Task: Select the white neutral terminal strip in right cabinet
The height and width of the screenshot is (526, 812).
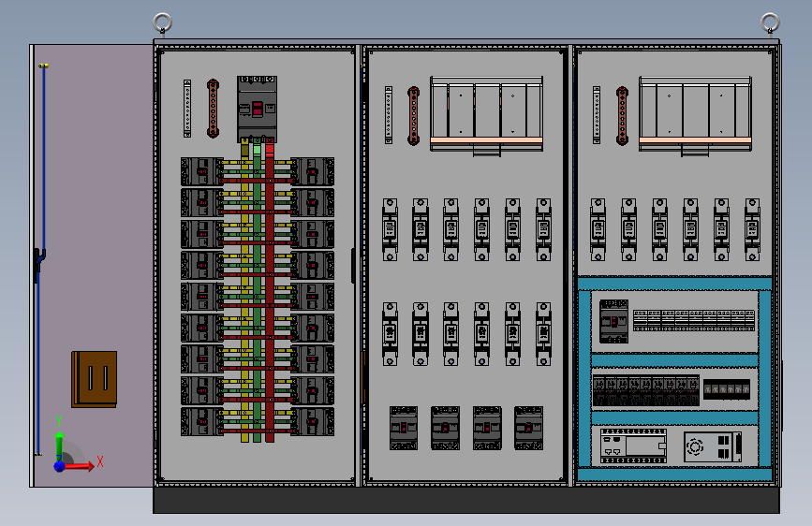Action: 597,115
